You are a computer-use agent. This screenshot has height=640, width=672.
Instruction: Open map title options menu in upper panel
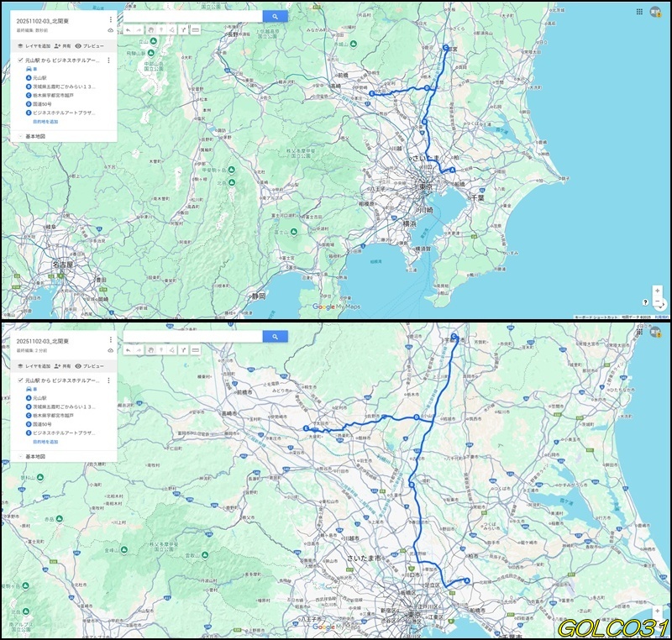pos(110,18)
